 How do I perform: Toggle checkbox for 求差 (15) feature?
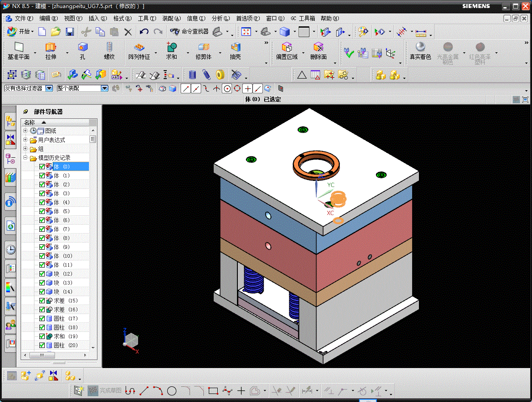click(42, 301)
